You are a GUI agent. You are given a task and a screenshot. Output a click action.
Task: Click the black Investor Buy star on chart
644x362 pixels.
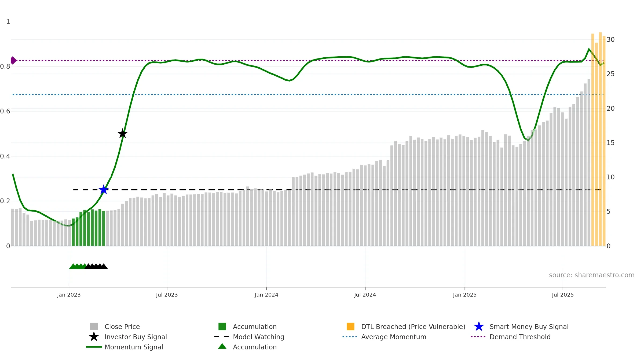(x=123, y=134)
